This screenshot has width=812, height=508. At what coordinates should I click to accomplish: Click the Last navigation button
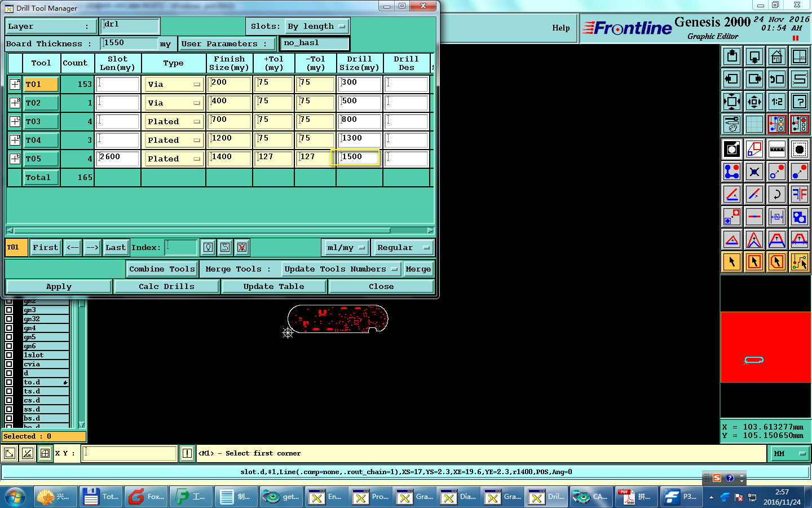coord(116,247)
